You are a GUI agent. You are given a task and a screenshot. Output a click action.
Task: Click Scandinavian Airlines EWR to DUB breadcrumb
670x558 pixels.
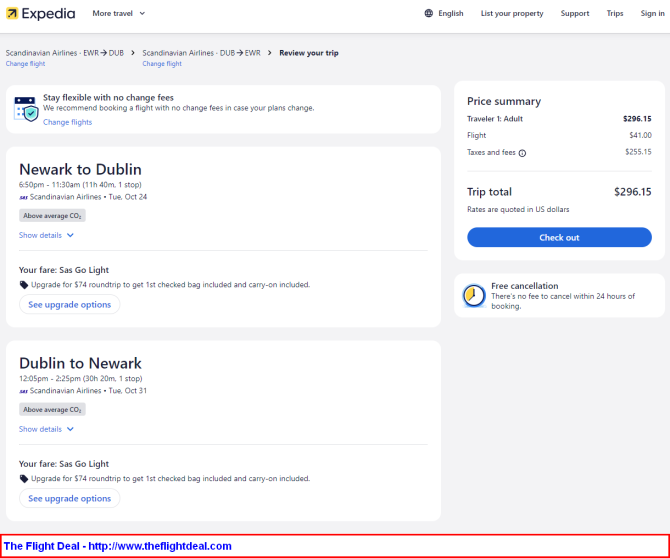tap(65, 53)
